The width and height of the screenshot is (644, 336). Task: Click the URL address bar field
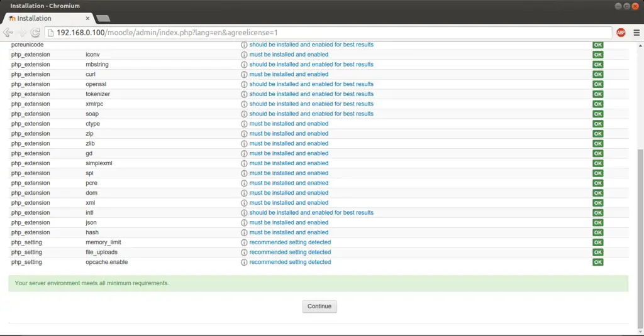pyautogui.click(x=328, y=33)
